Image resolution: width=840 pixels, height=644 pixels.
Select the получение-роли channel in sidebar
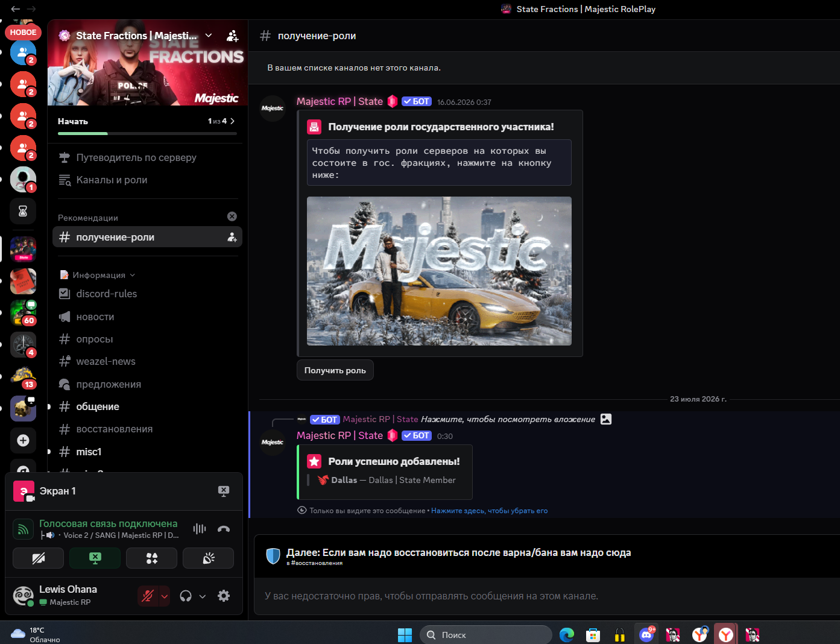tap(147, 237)
